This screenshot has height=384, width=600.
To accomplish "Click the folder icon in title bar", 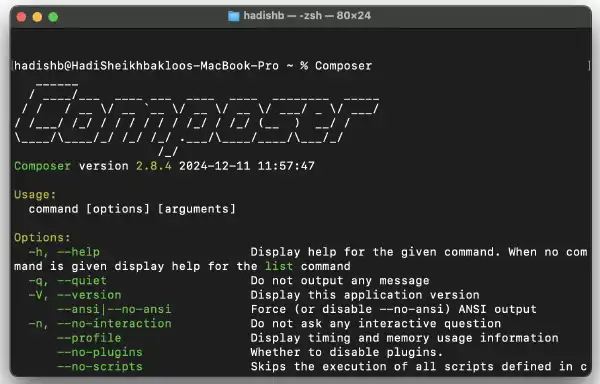I will (233, 16).
